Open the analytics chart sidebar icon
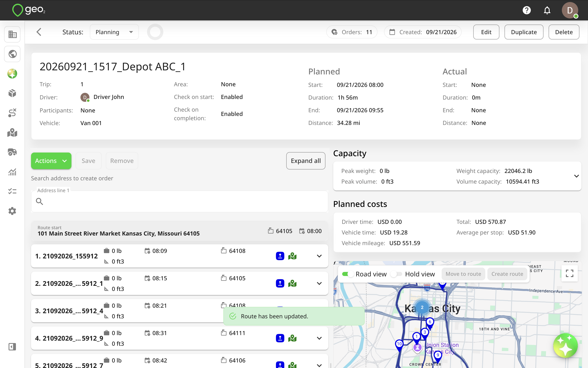 [12, 172]
